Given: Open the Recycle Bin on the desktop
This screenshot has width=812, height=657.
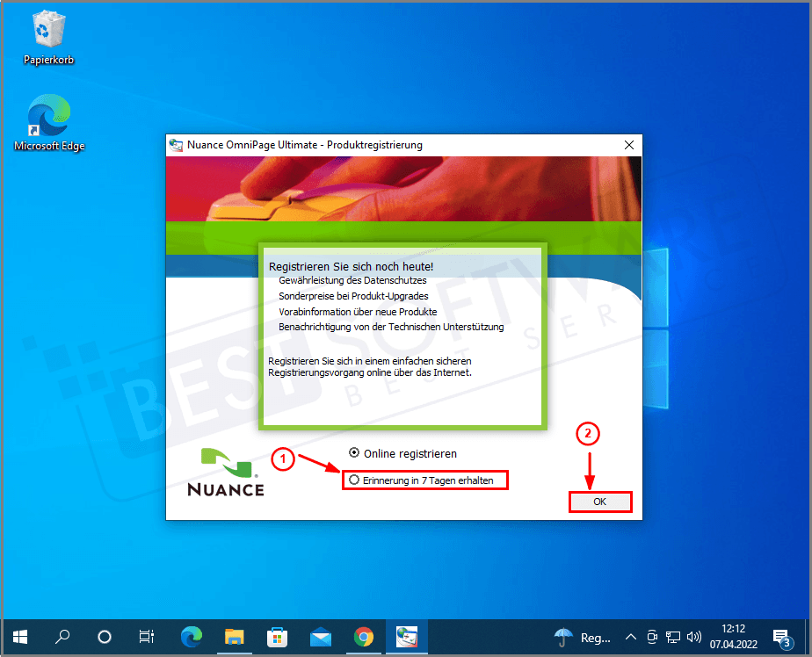Looking at the screenshot, I should coord(48,29).
